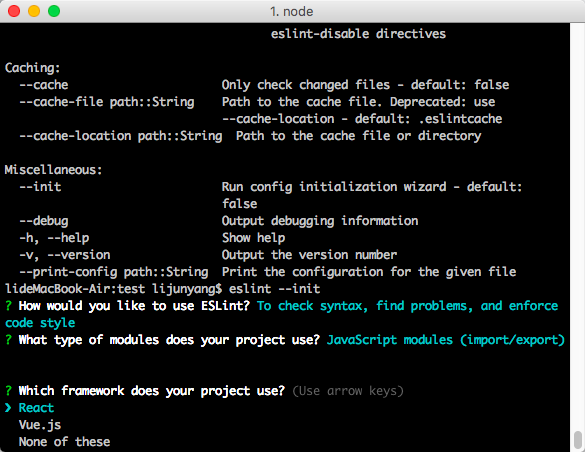
Task: Click the "JavaScript modules (import/export)" answer
Action: (446, 340)
